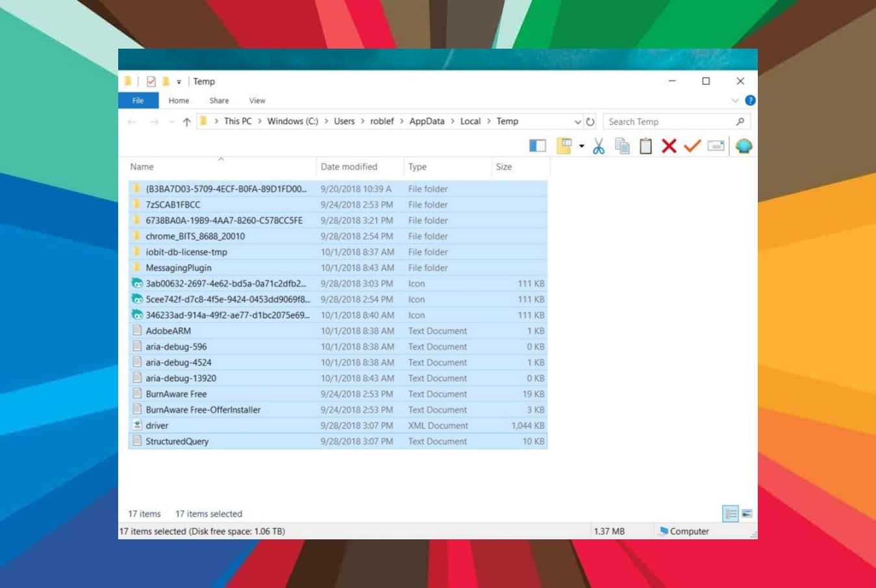Open the recent locations dropdown
Screen dimensions: 876x588
click(171, 121)
